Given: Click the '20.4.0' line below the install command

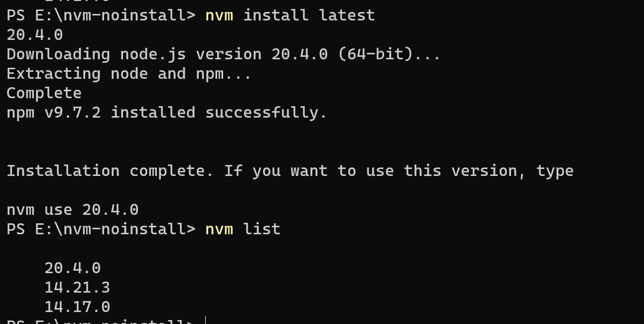Looking at the screenshot, I should point(35,35).
